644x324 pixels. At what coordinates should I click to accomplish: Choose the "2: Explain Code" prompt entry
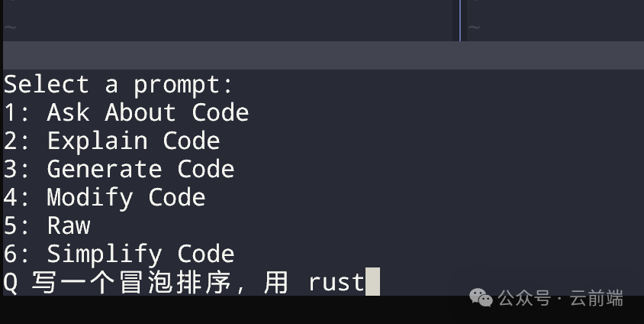click(x=111, y=141)
